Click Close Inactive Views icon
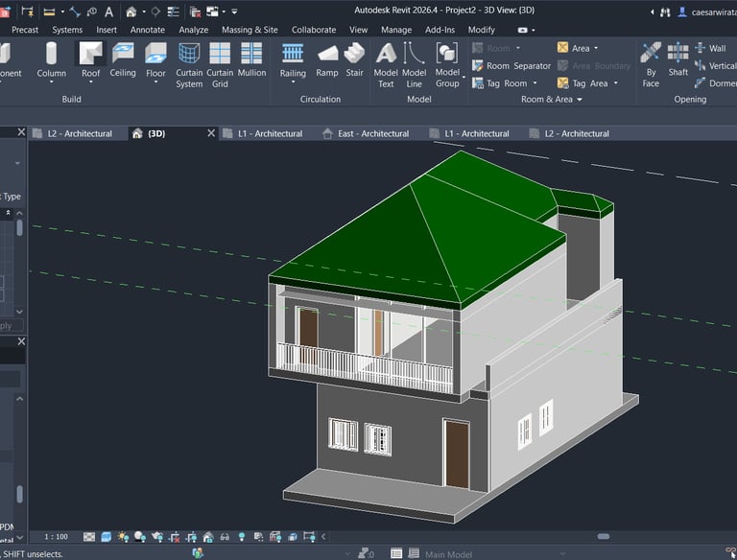 195,12
